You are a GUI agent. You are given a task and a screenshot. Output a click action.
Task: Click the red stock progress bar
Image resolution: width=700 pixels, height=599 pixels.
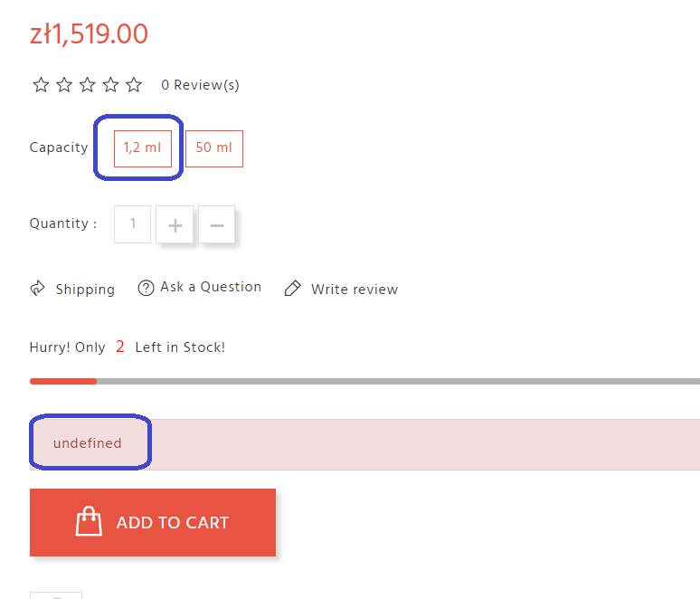(63, 381)
